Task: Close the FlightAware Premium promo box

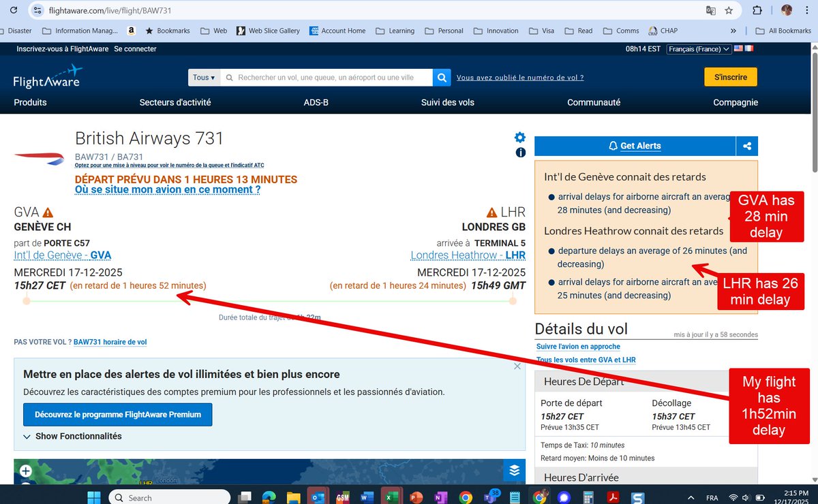Action: click(x=517, y=366)
